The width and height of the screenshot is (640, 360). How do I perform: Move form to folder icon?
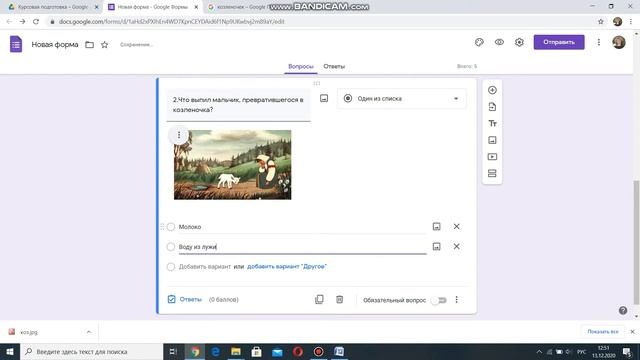tap(89, 44)
